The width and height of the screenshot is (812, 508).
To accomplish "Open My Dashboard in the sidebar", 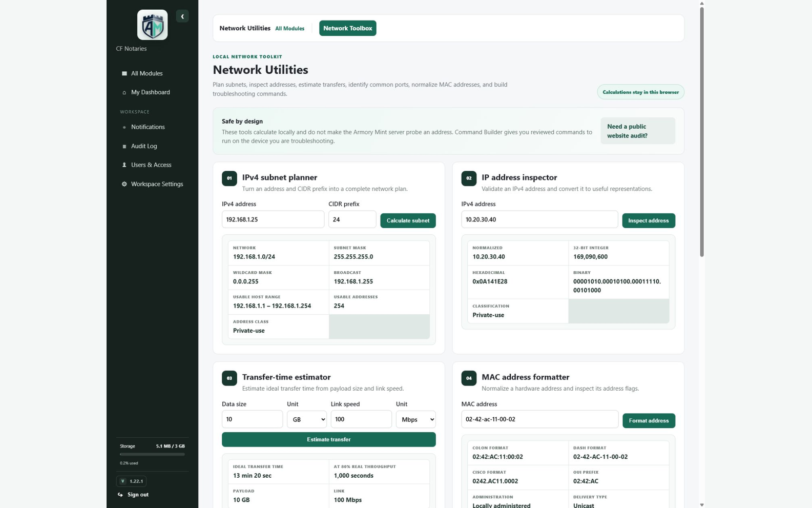I will point(152,92).
